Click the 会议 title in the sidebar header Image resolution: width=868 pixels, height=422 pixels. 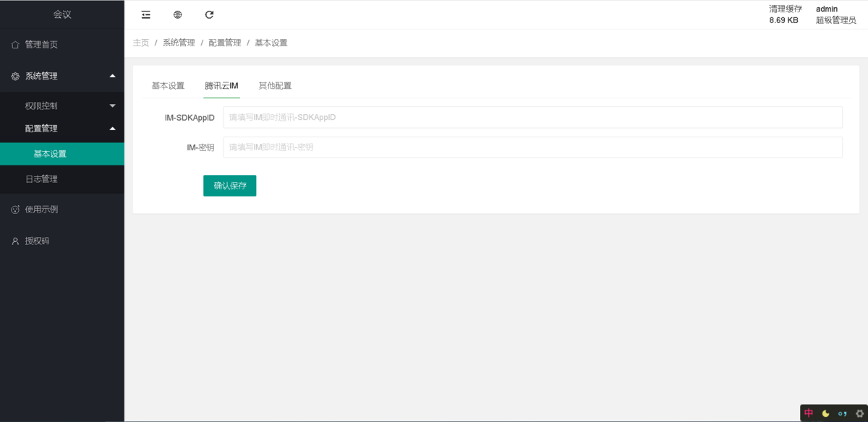coord(62,14)
